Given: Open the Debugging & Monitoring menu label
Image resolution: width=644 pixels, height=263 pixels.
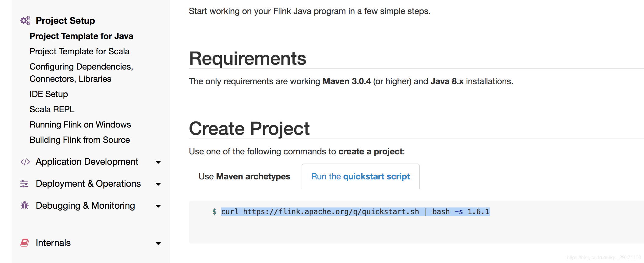Looking at the screenshot, I should (85, 206).
